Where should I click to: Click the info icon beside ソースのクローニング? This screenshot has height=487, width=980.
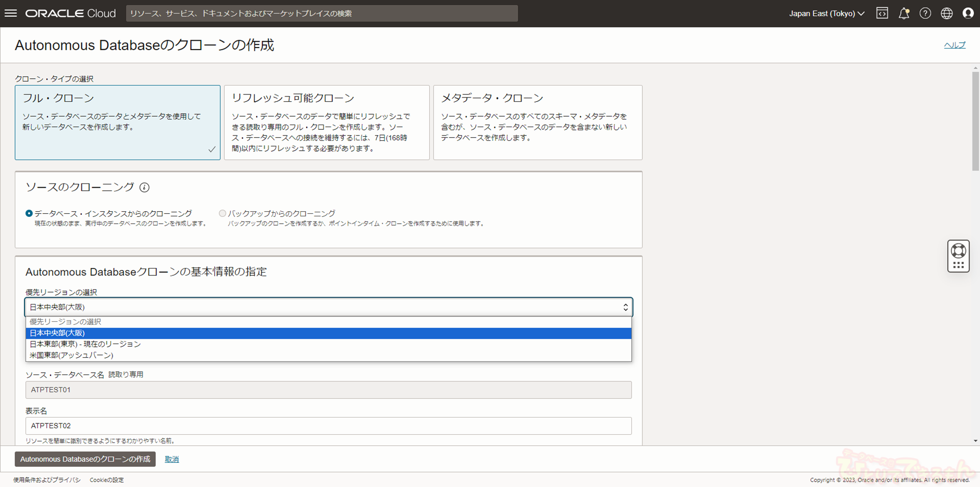(x=144, y=187)
